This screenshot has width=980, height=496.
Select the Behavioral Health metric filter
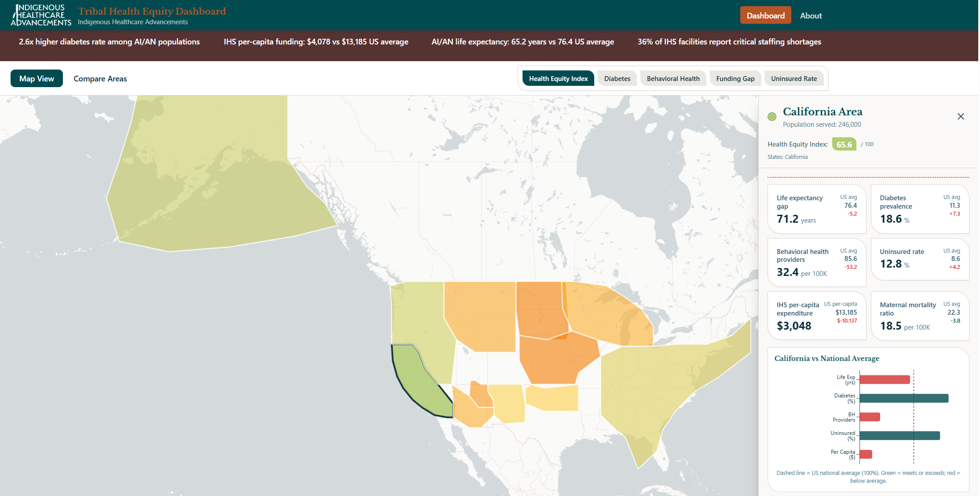673,79
